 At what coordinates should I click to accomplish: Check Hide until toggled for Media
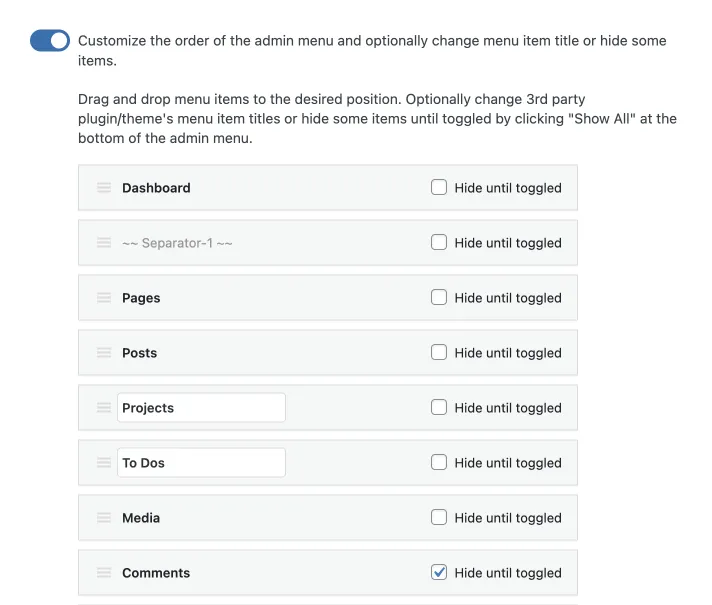(439, 517)
